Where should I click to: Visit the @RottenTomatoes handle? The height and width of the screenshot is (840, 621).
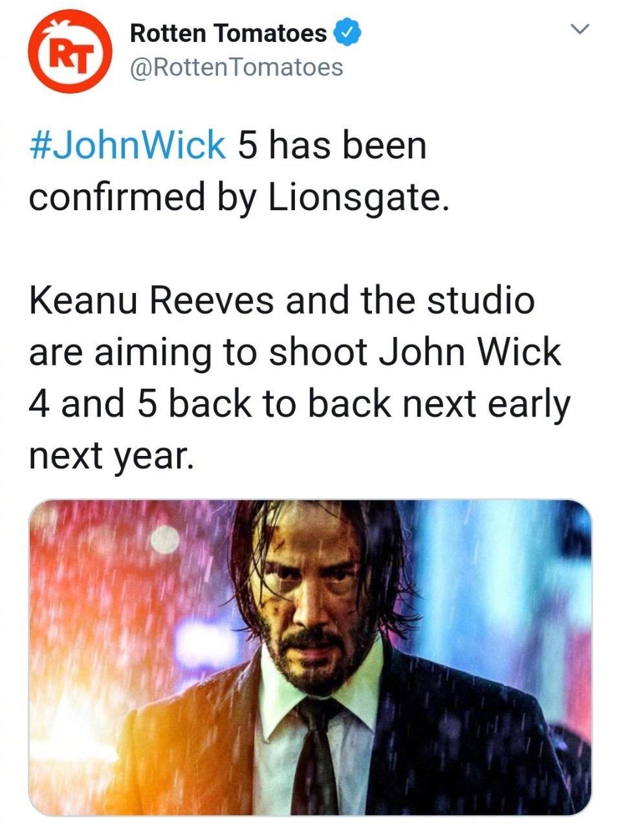tap(236, 67)
